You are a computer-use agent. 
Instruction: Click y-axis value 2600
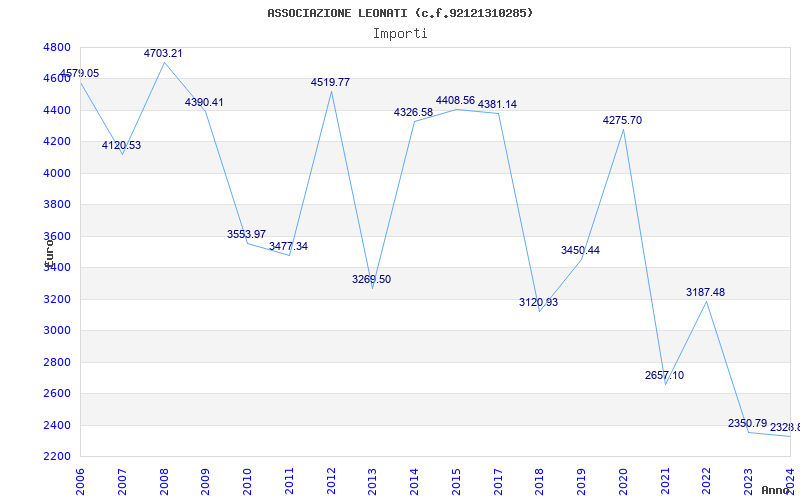pos(57,393)
